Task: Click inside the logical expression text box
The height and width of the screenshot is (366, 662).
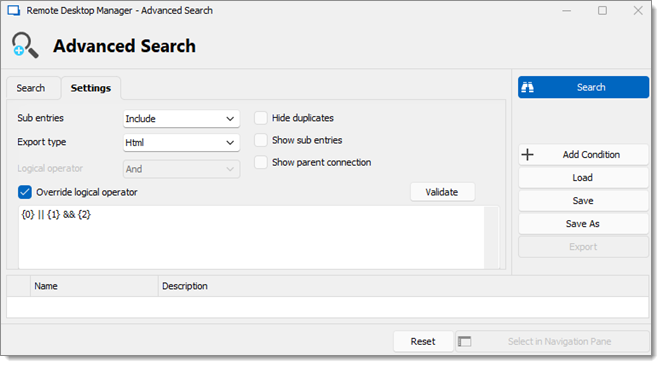Action: [251, 237]
